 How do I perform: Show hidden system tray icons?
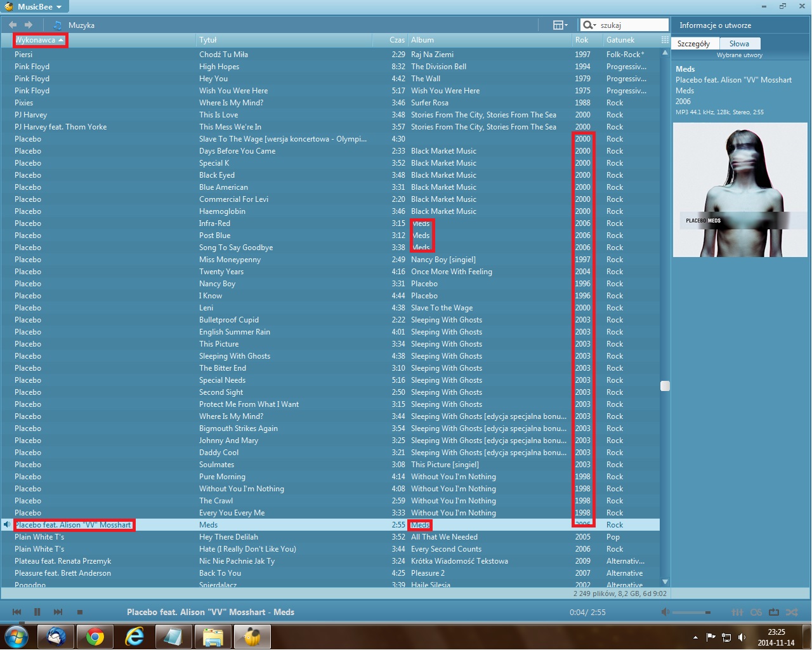(x=695, y=637)
